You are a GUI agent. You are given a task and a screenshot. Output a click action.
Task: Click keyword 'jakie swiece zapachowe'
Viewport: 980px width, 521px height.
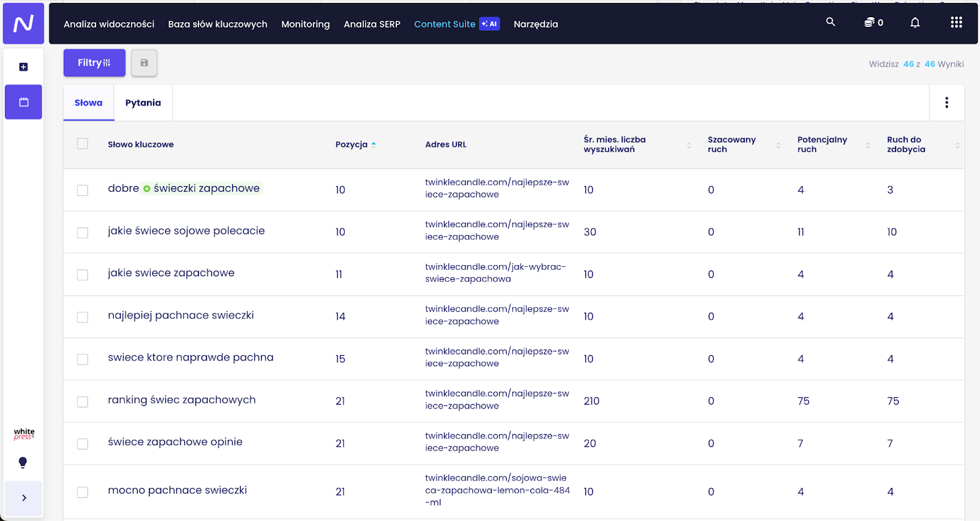click(171, 273)
